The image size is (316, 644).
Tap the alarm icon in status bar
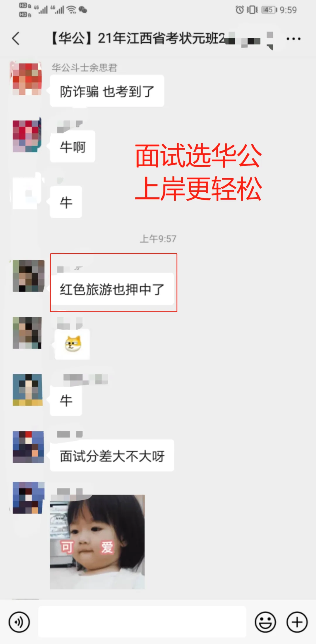coord(240,10)
